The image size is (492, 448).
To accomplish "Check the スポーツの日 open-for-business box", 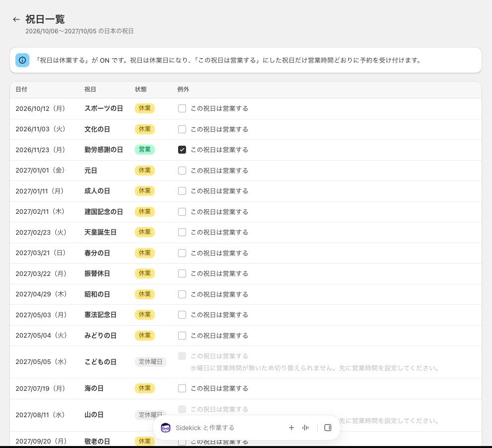I will 182,108.
